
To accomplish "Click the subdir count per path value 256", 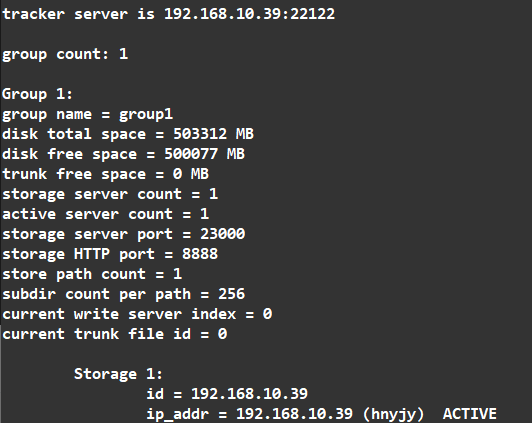I will pos(231,294).
